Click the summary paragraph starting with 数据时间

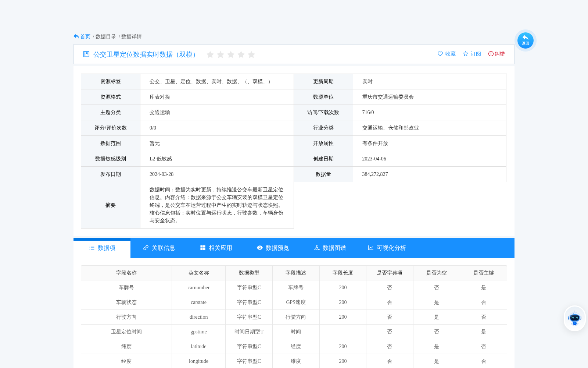click(216, 205)
